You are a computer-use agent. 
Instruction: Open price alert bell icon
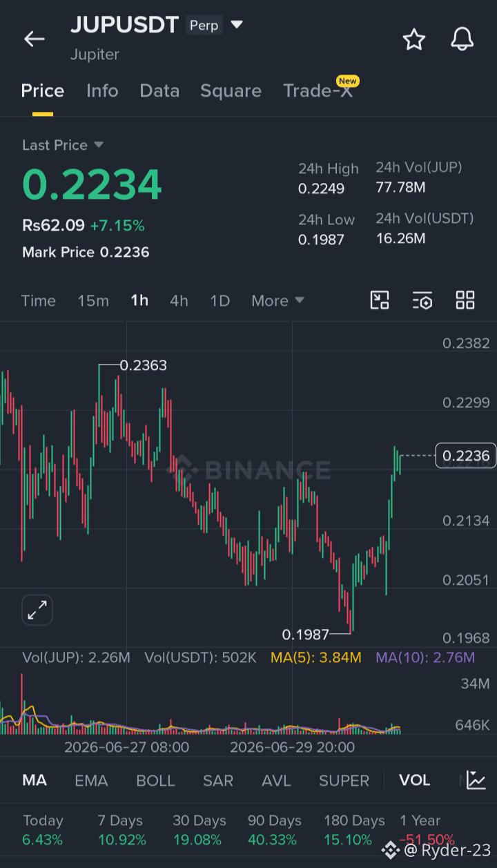tap(462, 39)
